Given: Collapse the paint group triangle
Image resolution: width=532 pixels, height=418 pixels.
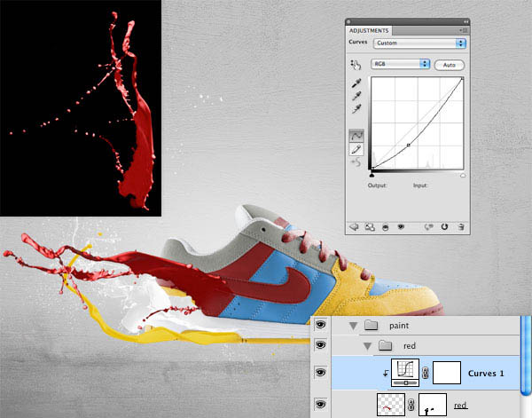Looking at the screenshot, I should [353, 326].
